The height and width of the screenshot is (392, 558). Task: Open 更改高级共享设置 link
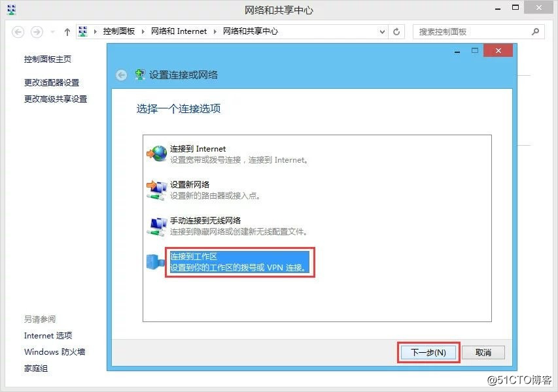(x=56, y=99)
